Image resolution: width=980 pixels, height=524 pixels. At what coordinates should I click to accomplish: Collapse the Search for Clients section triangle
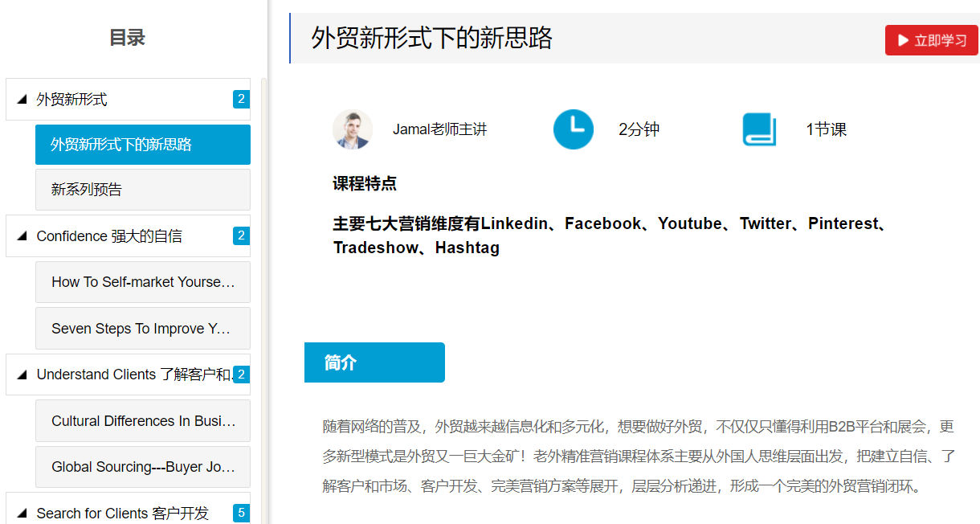pyautogui.click(x=22, y=513)
